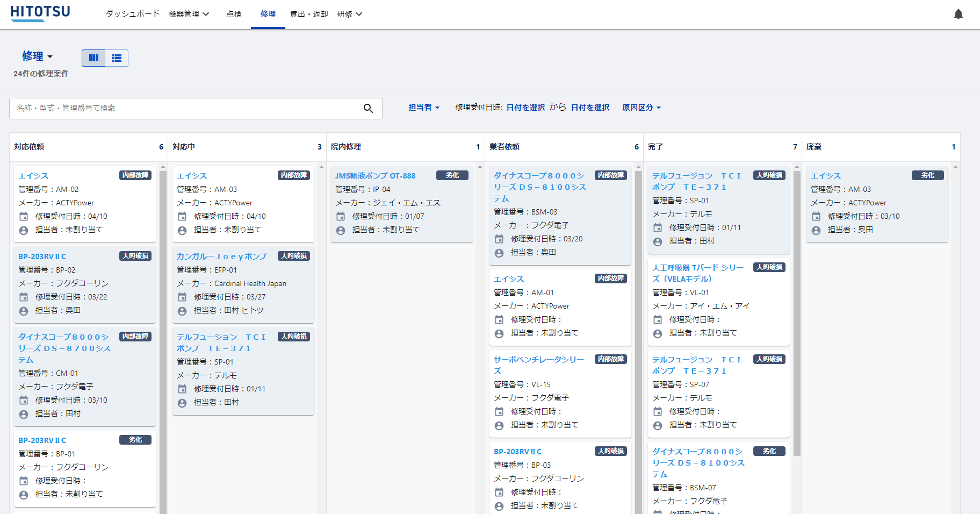The width and height of the screenshot is (980, 514).
Task: Open カンガルーJoeyポンプ repair case
Action: pos(221,256)
